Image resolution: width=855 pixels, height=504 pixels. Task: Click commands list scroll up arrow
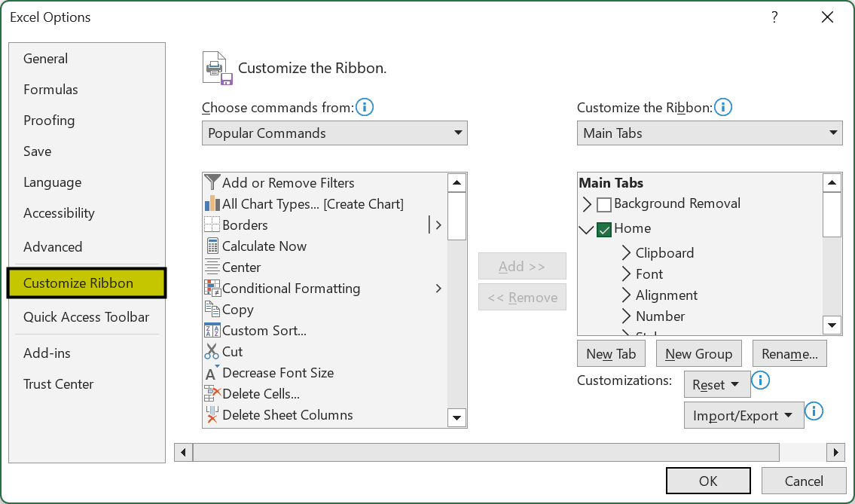point(457,183)
